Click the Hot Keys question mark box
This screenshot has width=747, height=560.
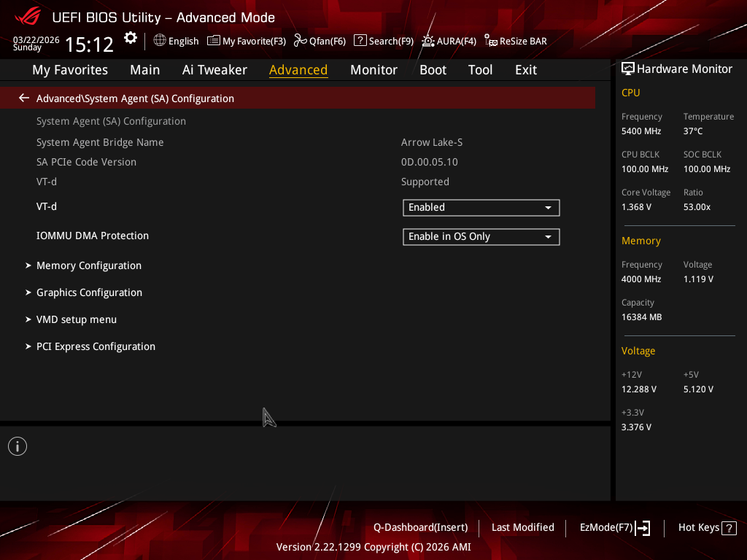729,528
